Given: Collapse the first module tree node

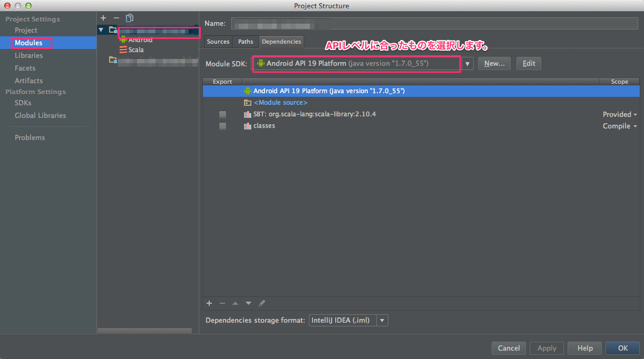Looking at the screenshot, I should click(x=101, y=30).
